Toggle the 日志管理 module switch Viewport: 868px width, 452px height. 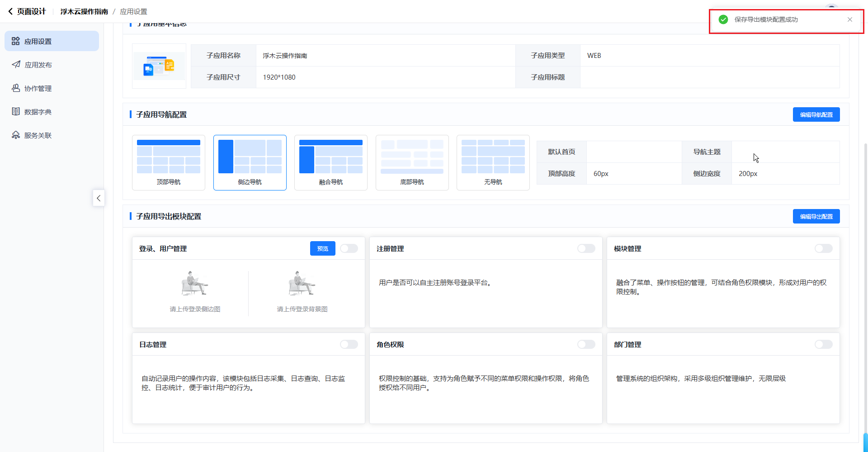coord(349,344)
